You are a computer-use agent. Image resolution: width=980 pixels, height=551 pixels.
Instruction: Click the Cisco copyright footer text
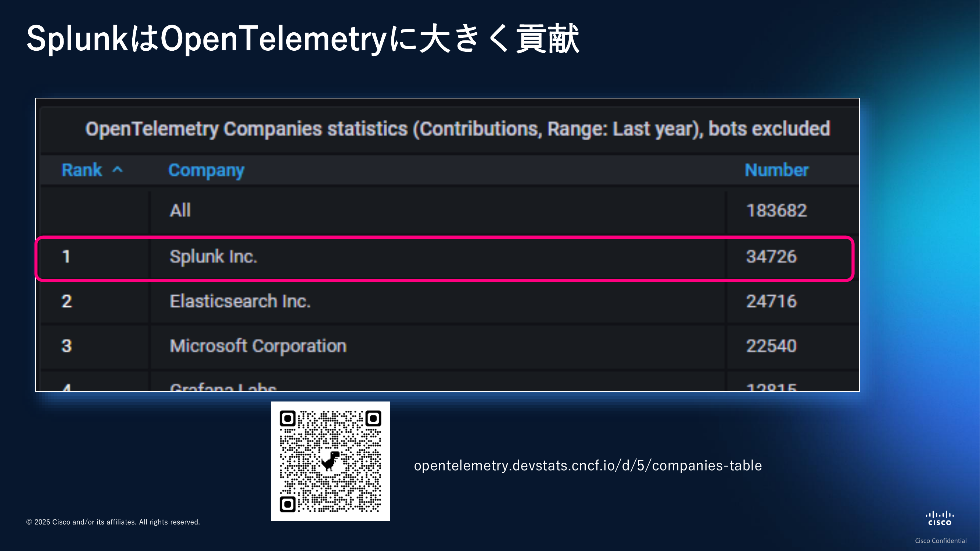113,522
